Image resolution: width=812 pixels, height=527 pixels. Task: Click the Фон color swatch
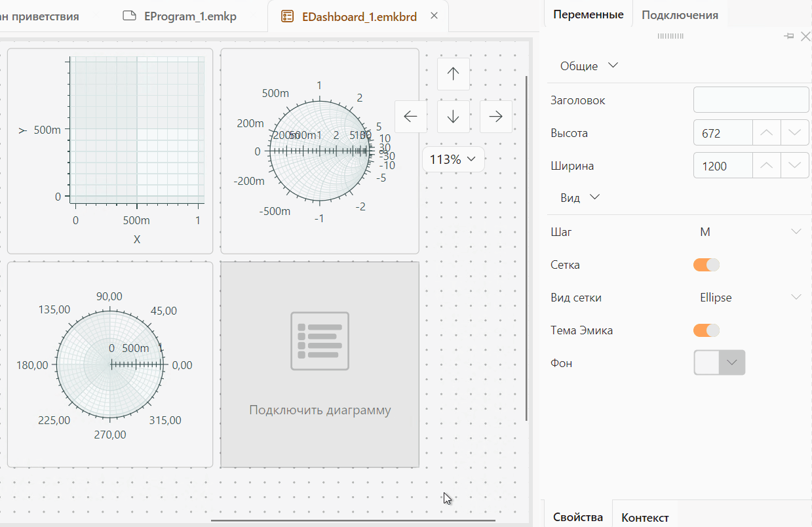pyautogui.click(x=707, y=362)
